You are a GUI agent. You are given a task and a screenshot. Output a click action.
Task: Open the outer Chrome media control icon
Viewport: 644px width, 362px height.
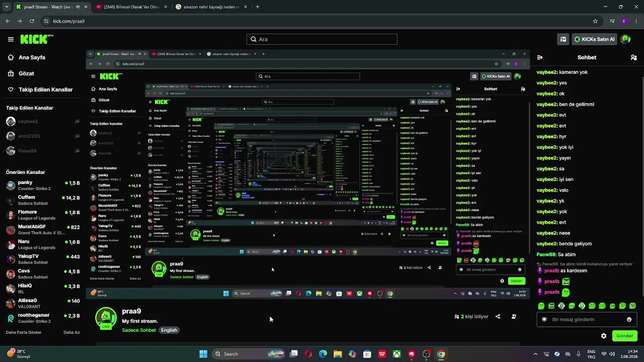[x=612, y=21]
